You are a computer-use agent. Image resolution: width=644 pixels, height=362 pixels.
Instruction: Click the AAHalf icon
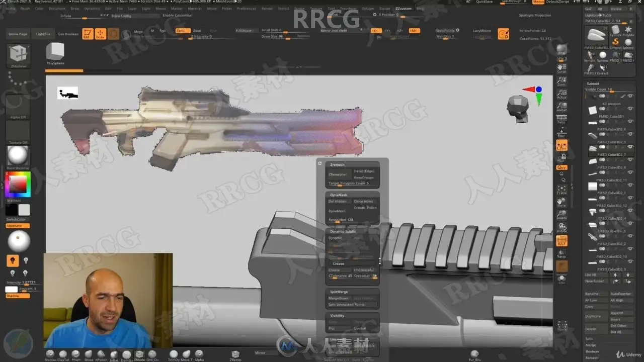[561, 106]
